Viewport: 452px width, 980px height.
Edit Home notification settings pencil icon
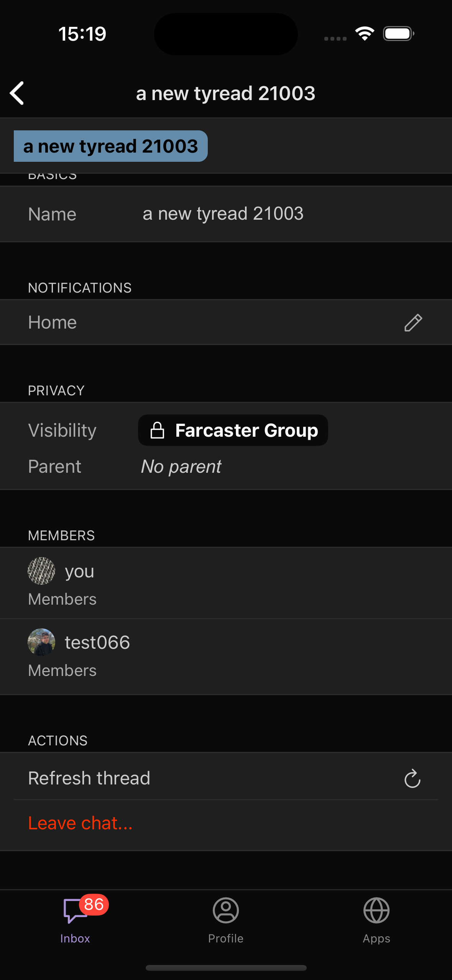tap(413, 322)
